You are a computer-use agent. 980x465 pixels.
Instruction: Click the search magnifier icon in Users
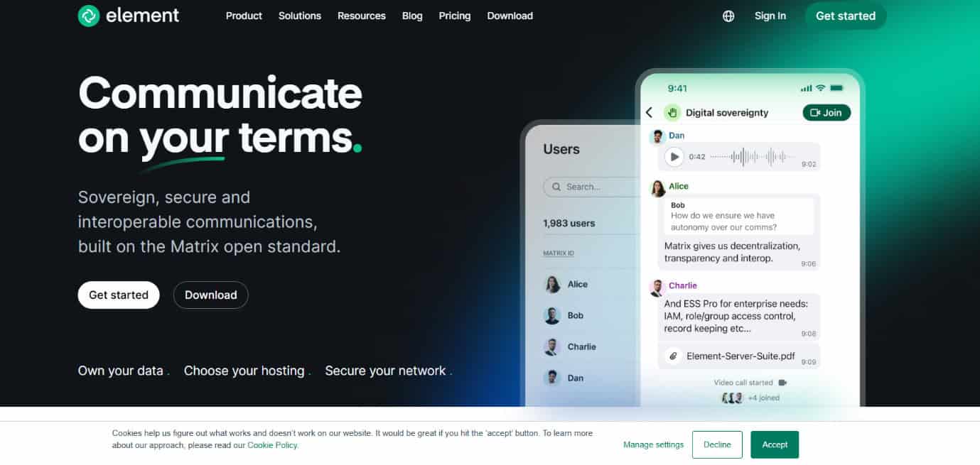coord(556,187)
